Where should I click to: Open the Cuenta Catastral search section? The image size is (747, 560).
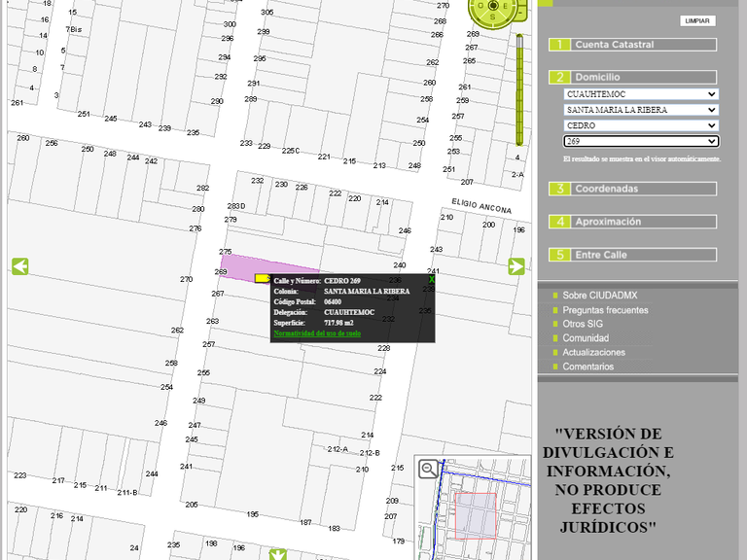click(633, 45)
